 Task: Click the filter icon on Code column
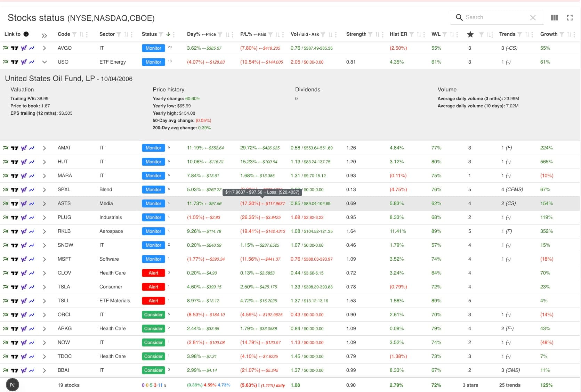pyautogui.click(x=74, y=34)
